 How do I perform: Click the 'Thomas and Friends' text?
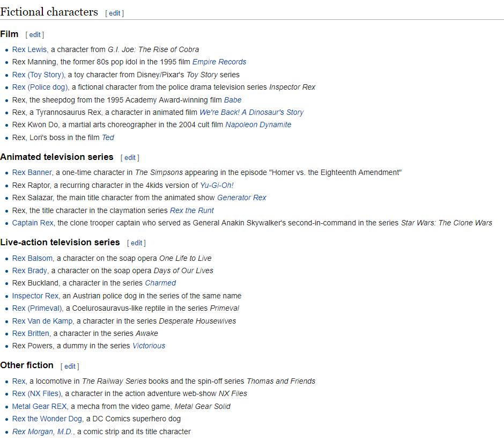[x=281, y=382]
